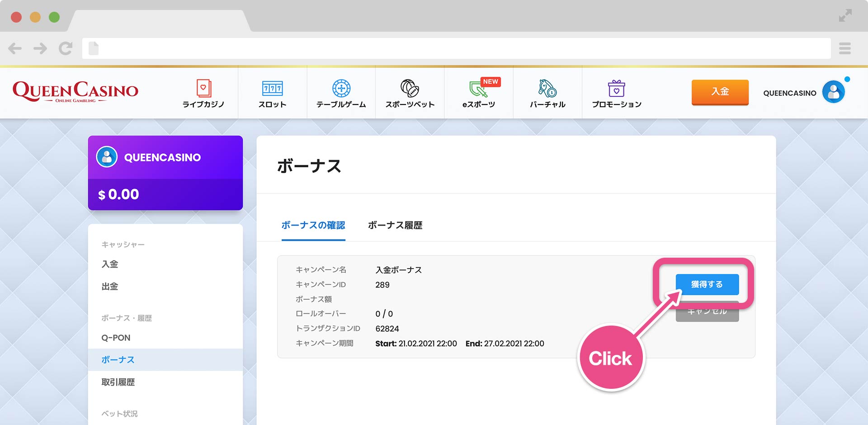
Task: Click the user avatar icon in header
Action: pyautogui.click(x=833, y=92)
